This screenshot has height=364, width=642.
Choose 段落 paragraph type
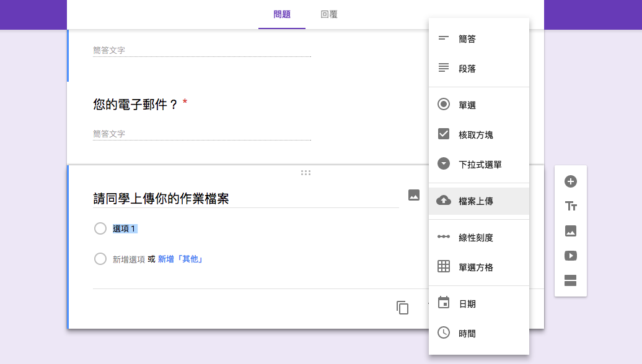point(478,69)
